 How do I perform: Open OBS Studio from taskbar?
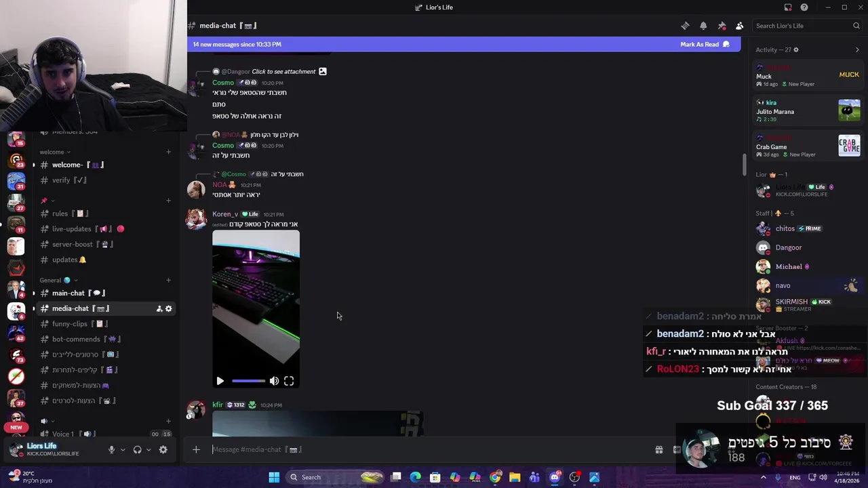click(x=574, y=477)
